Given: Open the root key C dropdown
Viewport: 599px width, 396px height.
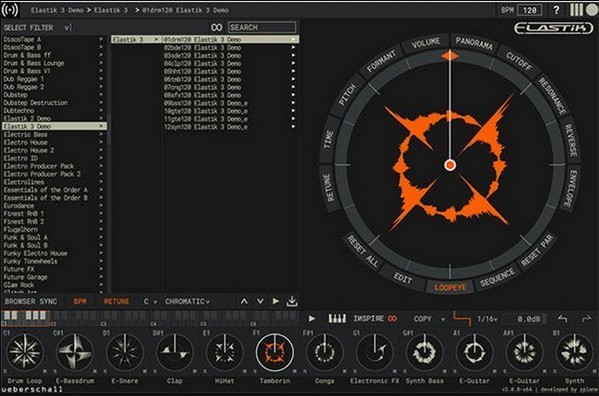Looking at the screenshot, I should pyautogui.click(x=150, y=301).
